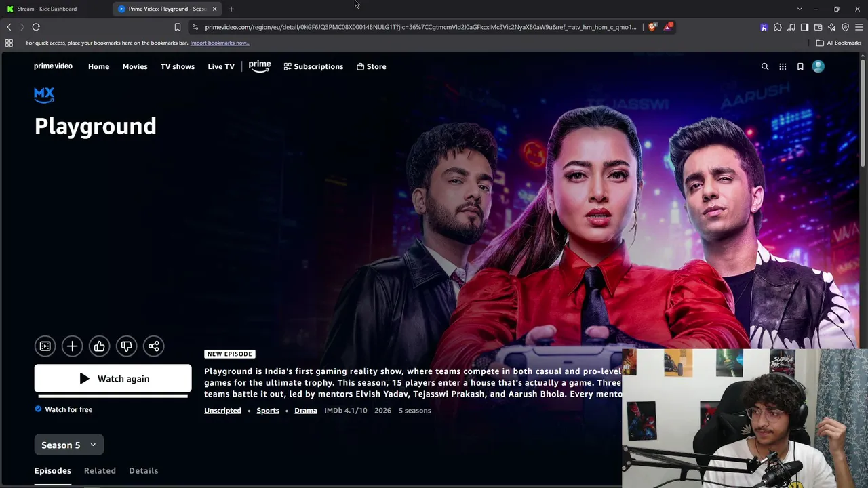The image size is (868, 488).
Task: Click the Watch for free label
Action: (x=64, y=409)
